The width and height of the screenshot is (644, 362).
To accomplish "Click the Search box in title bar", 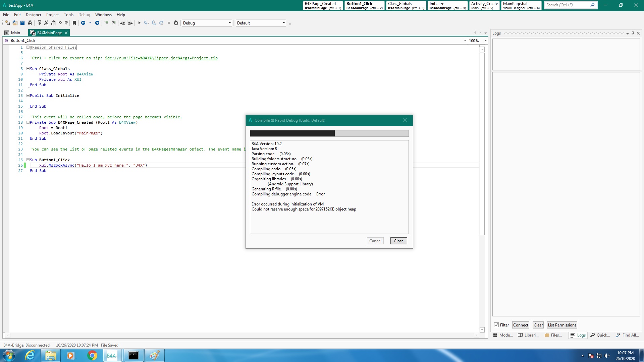I will tap(567, 5).
